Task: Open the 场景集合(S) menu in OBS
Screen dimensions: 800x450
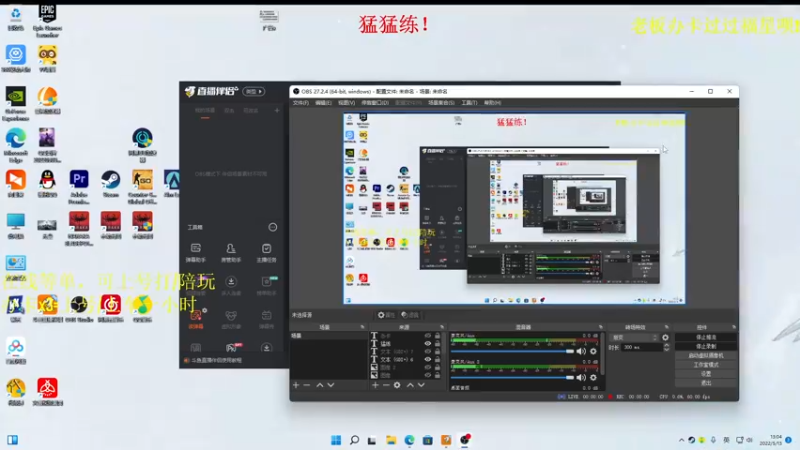Action: tap(441, 103)
